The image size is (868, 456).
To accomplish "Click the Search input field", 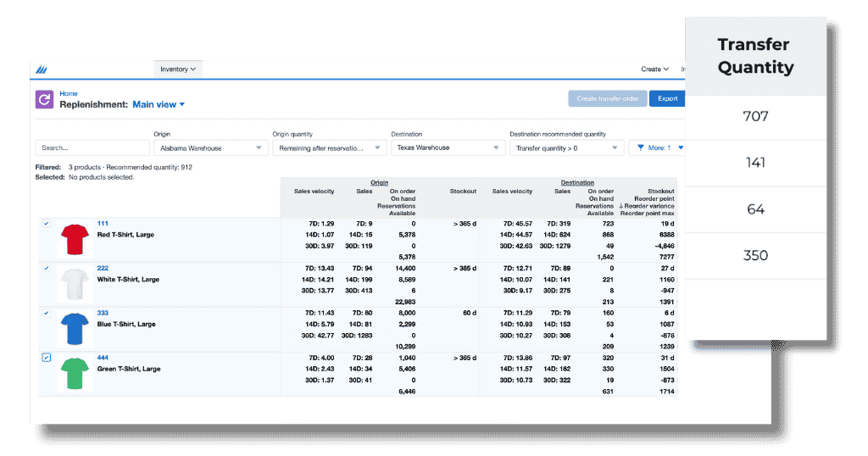I will (x=93, y=148).
